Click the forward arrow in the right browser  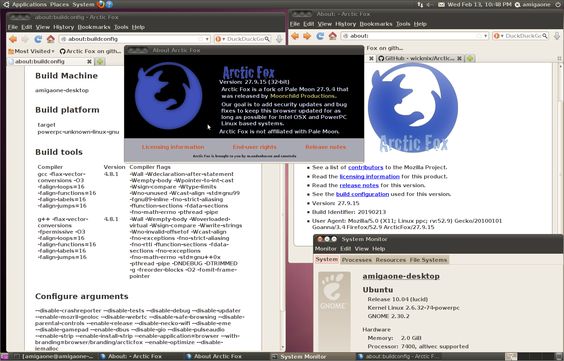tap(307, 36)
